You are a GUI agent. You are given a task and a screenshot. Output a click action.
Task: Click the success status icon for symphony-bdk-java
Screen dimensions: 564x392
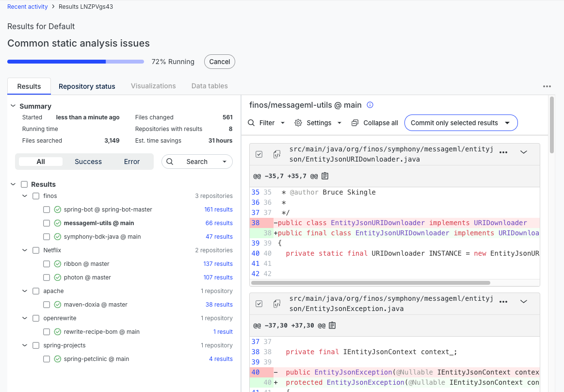58,236
